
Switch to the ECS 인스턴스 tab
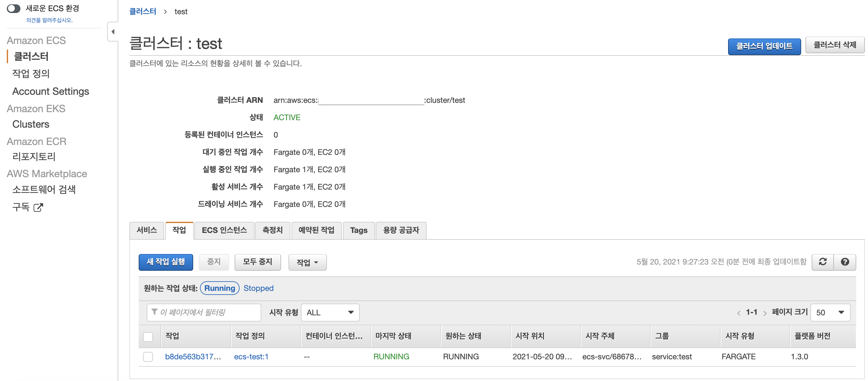[224, 230]
